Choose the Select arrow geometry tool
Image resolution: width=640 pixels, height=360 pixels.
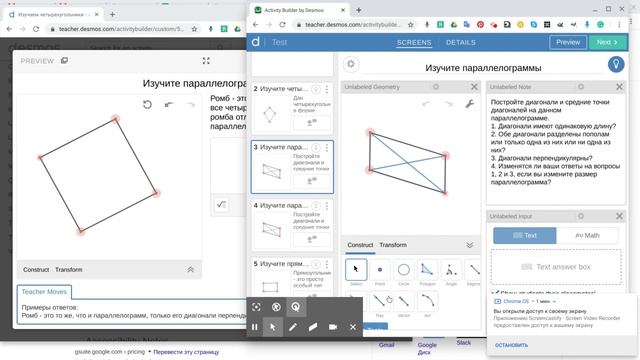(x=356, y=270)
